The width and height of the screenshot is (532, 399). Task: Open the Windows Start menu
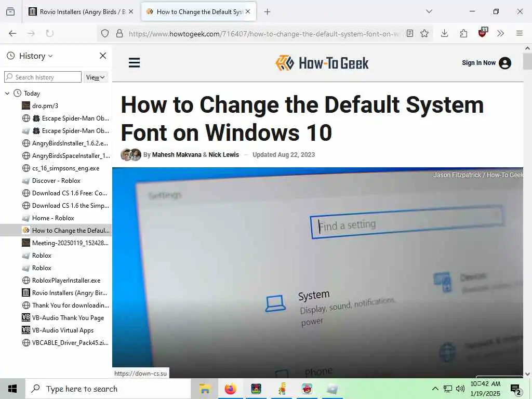pyautogui.click(x=12, y=389)
